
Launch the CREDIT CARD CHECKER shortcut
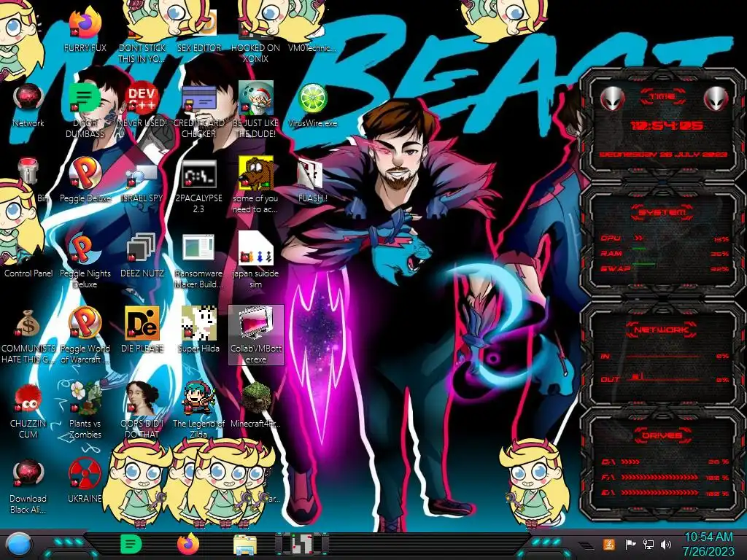pyautogui.click(x=198, y=99)
